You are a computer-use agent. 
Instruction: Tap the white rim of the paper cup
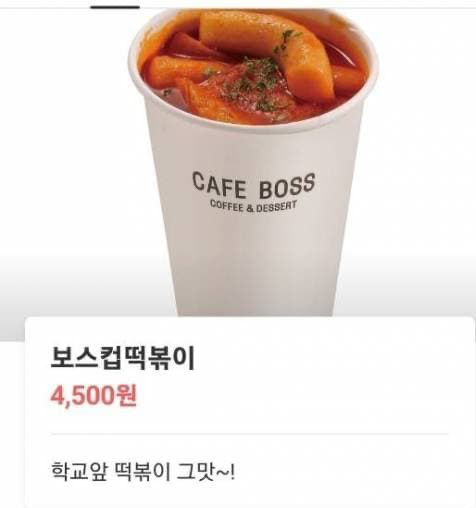(253, 126)
